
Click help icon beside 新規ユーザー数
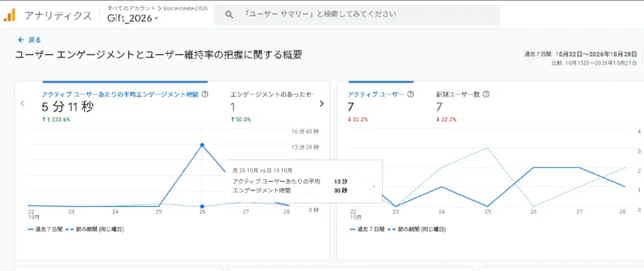tap(486, 94)
